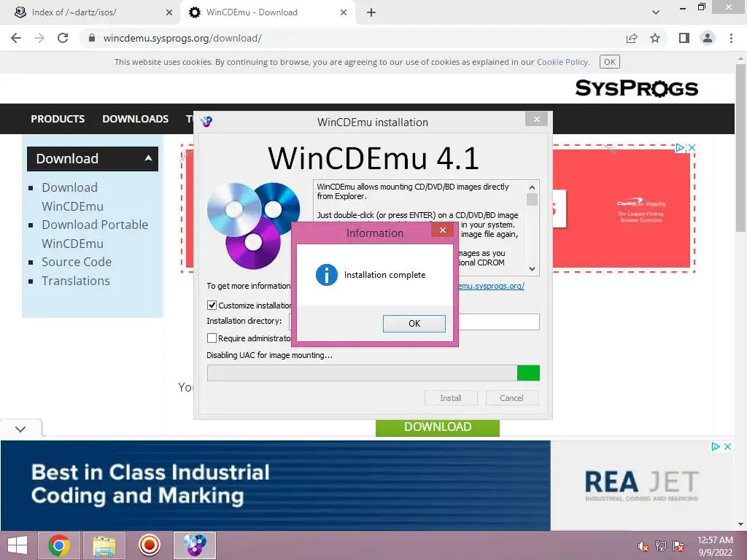Screen dimensions: 747x560
Task: Close the Capital One ad with X
Action: click(692, 147)
